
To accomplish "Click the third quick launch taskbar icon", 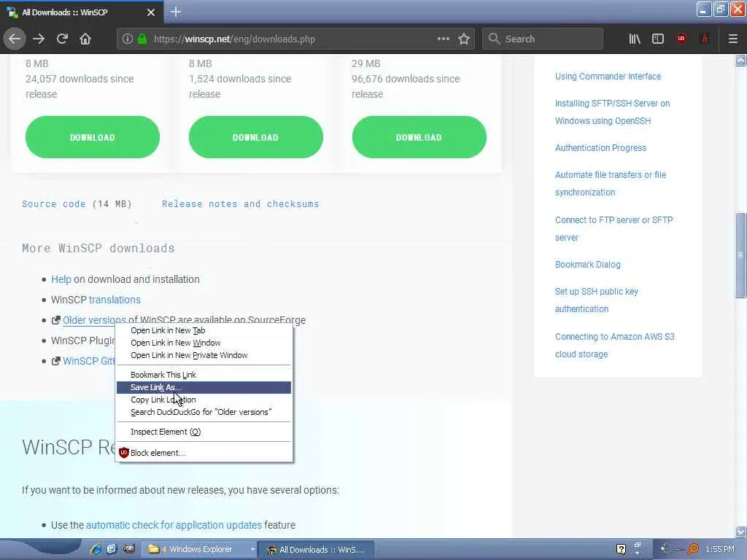I will pyautogui.click(x=128, y=549).
